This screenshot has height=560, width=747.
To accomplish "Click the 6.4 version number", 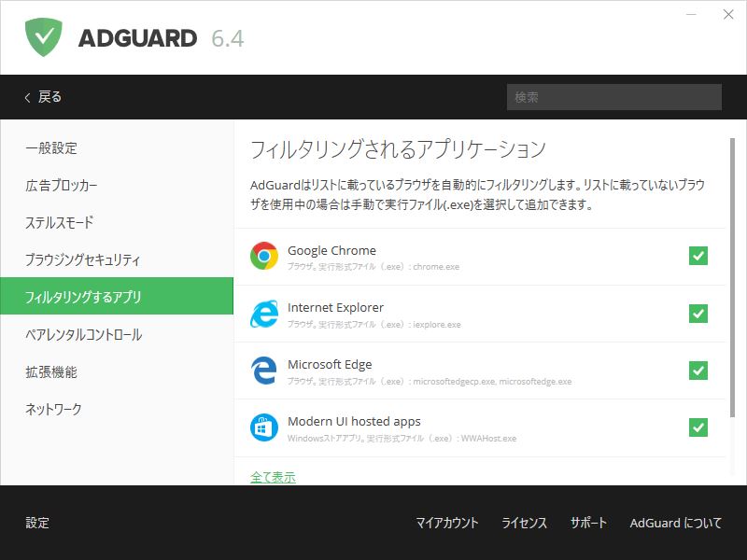I will [x=228, y=38].
